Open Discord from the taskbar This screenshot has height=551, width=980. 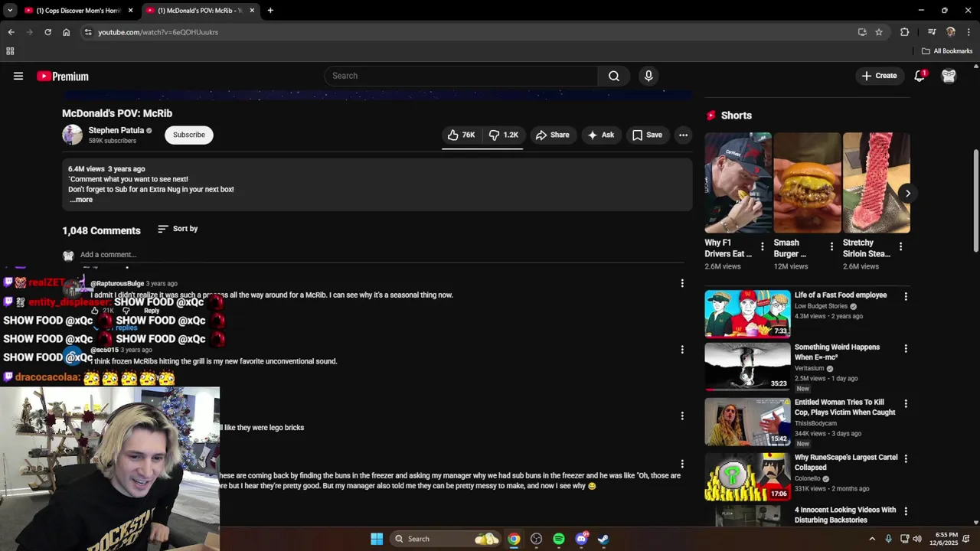click(x=582, y=539)
